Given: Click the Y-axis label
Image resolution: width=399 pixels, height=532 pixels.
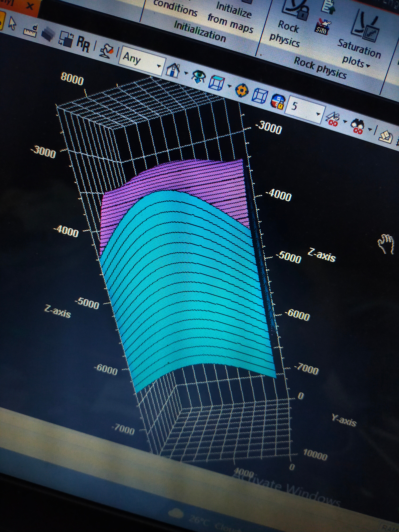Looking at the screenshot, I should pyautogui.click(x=344, y=420).
